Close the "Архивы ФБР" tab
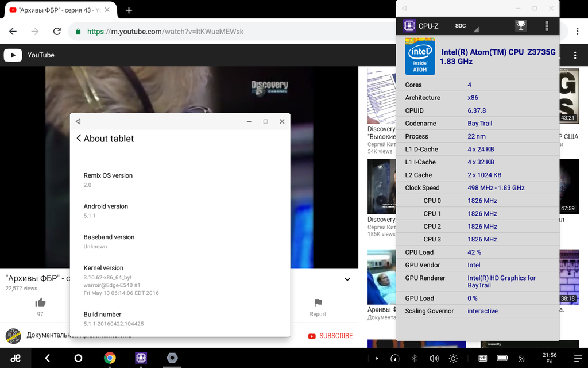This screenshot has height=368, width=588. coord(107,10)
